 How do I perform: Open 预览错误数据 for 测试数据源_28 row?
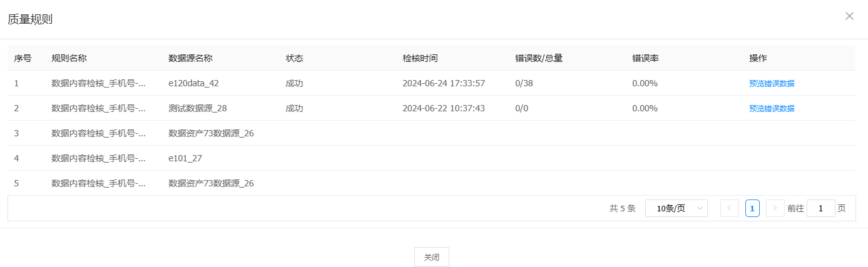(771, 108)
